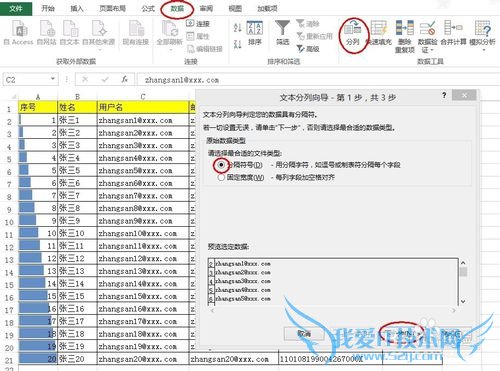500x371 pixels.
Task: Click formula bar text zhangsan1@xxx.com
Action: click(182, 80)
